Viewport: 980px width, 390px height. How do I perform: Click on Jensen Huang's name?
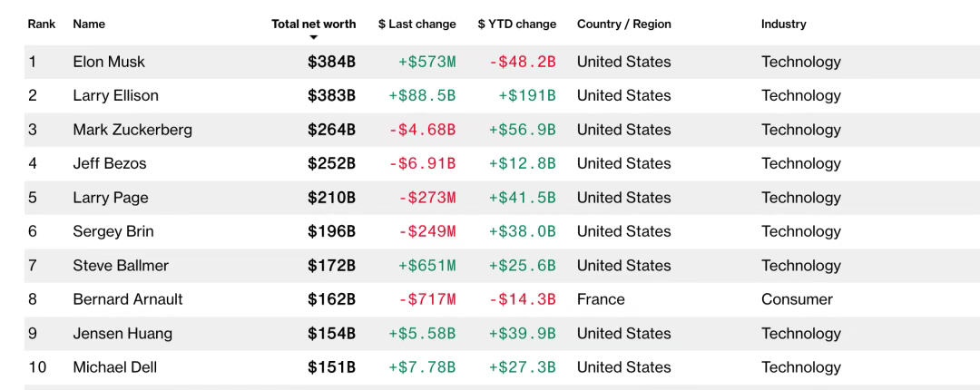[122, 334]
